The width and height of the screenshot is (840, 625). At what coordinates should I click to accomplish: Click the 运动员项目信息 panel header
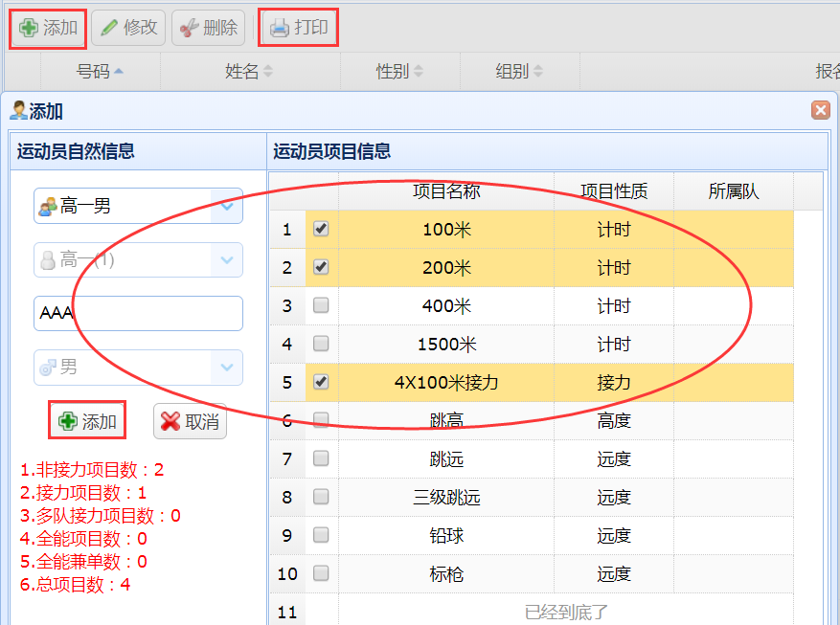click(547, 151)
